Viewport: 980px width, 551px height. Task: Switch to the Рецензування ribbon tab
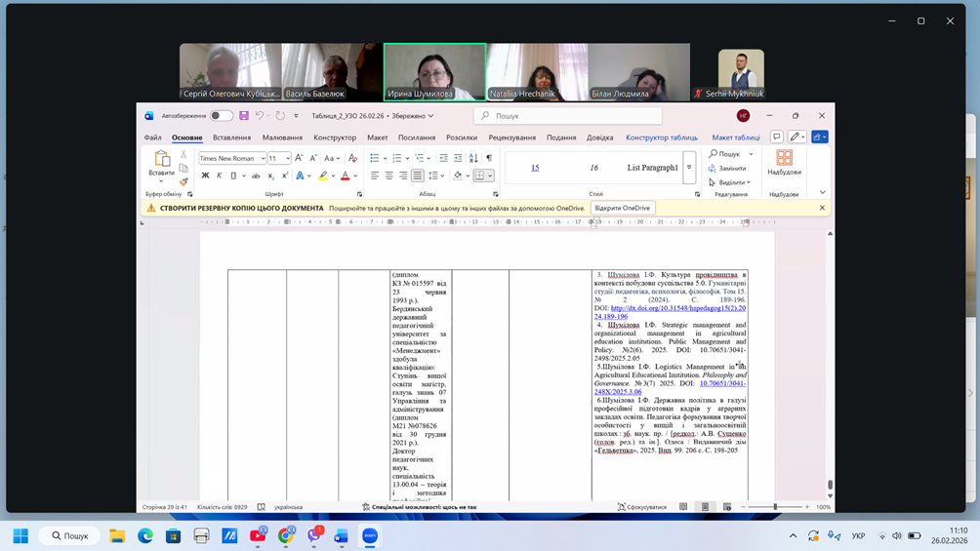(x=511, y=138)
